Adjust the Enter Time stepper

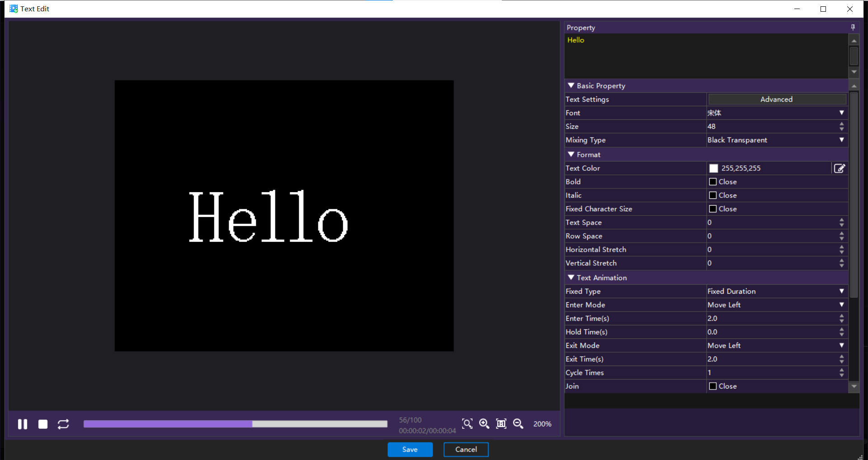(x=841, y=318)
